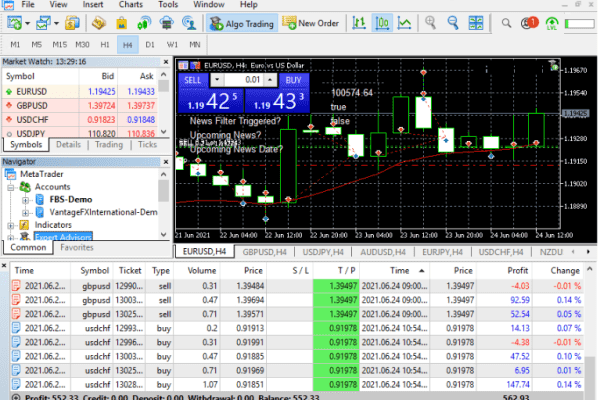The image size is (600, 400).
Task: Switch to Market Watch Ticks tab
Action: pyautogui.click(x=147, y=145)
